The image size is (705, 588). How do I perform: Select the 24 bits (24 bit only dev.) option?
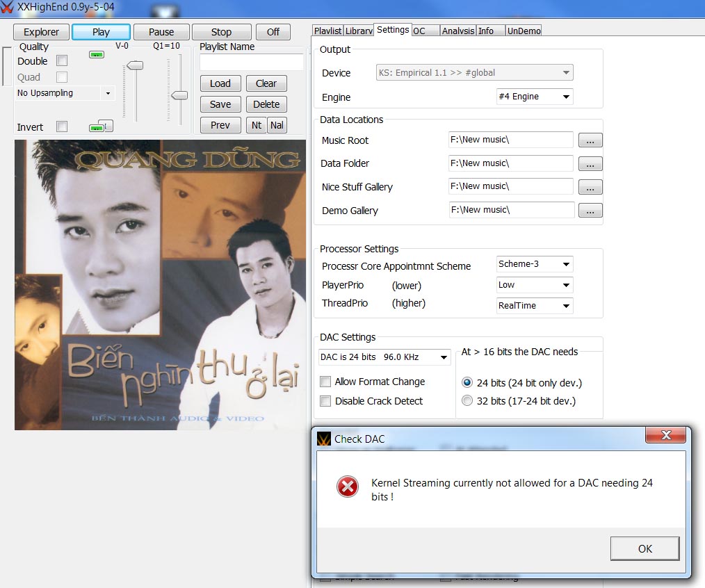(467, 382)
